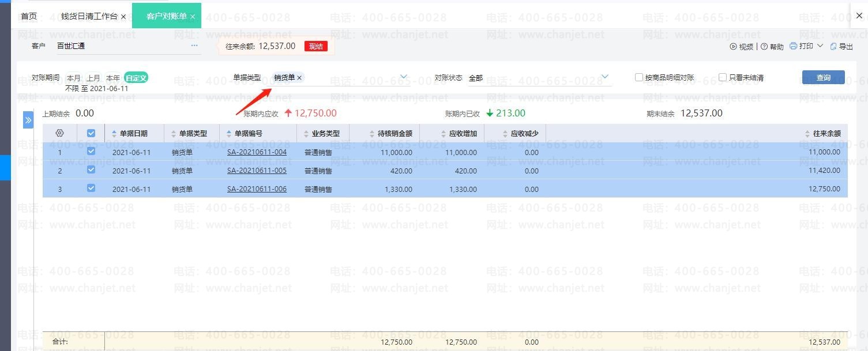Click 期末结余 value 12,537.00
The image size is (868, 351).
coord(701,114)
